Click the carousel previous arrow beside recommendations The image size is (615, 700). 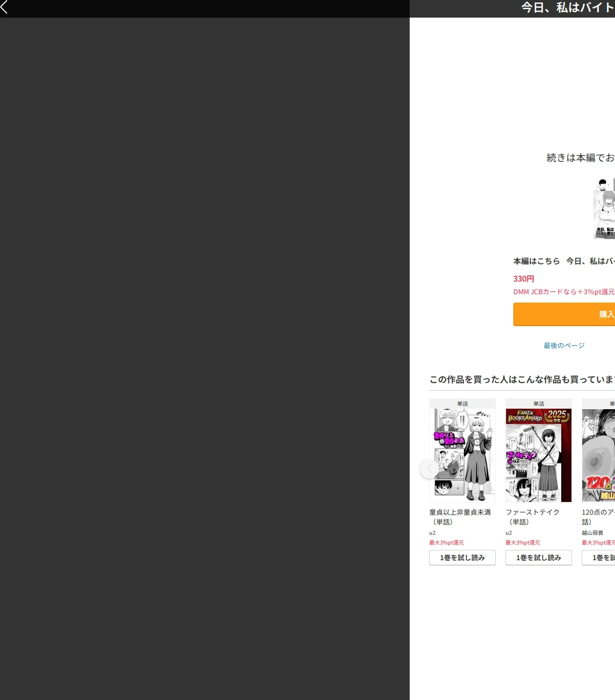tap(429, 469)
